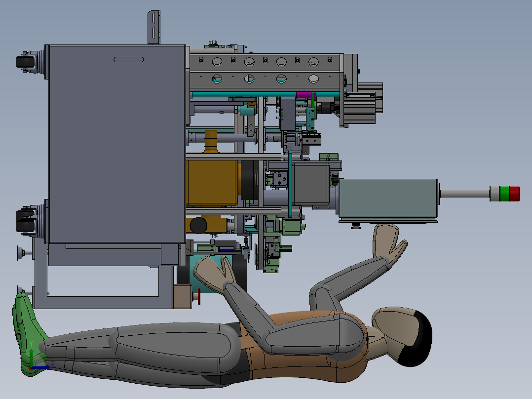Click the blue Z axis label on the triad

click(x=53, y=365)
